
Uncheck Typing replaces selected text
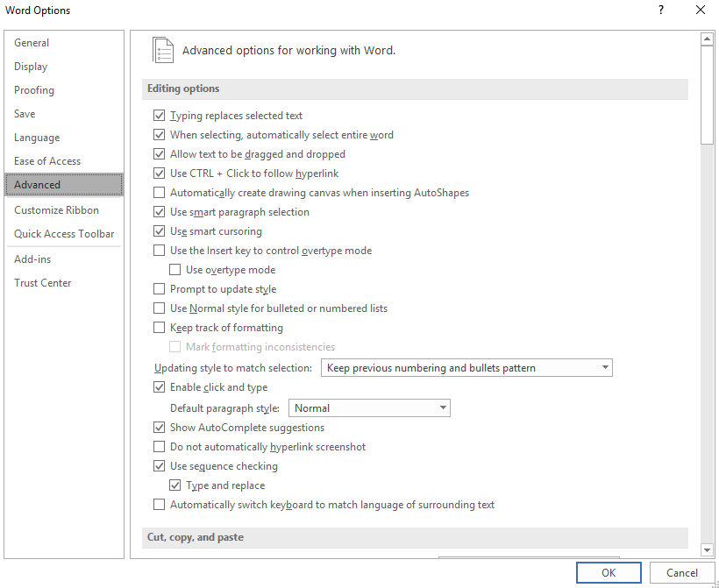tap(159, 116)
